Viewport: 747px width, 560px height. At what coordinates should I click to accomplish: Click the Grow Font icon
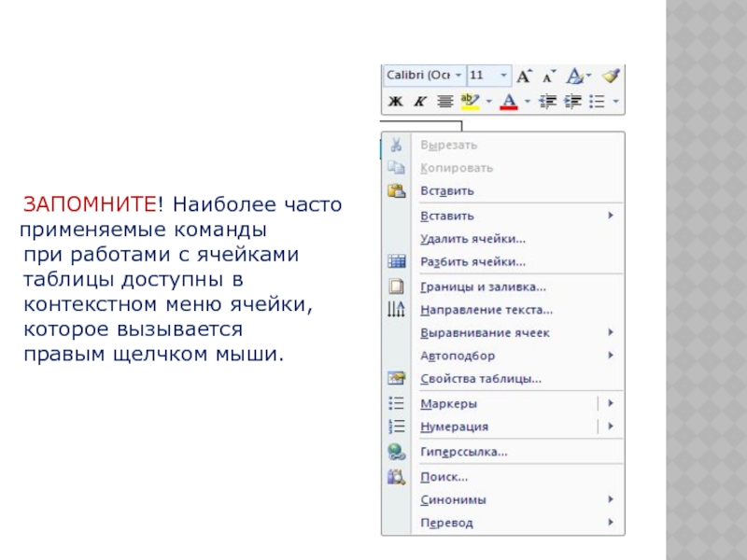click(x=525, y=76)
